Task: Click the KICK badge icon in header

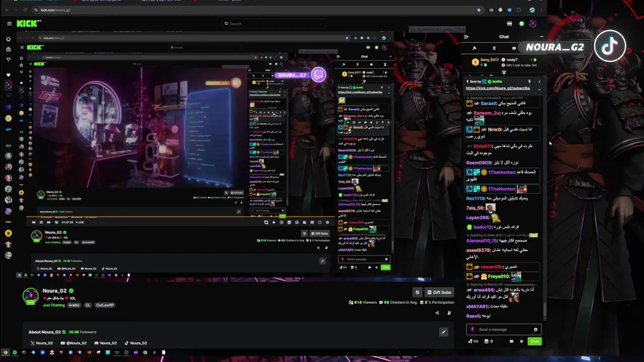Action: 509,24
